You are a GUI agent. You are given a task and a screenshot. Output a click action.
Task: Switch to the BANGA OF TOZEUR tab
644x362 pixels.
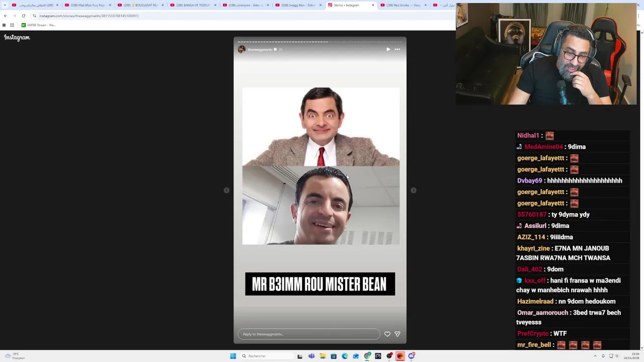pos(194,5)
